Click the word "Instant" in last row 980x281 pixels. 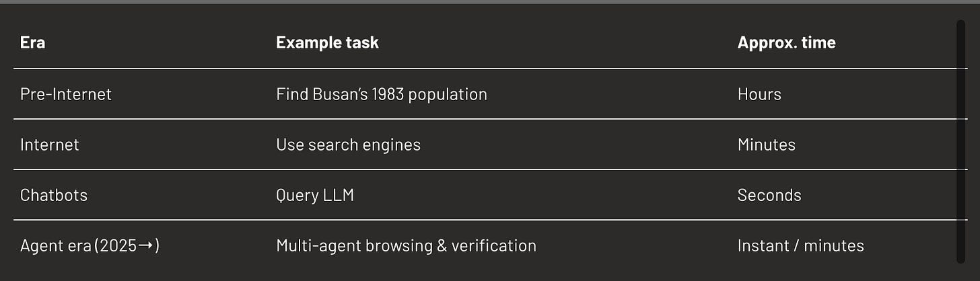click(761, 246)
